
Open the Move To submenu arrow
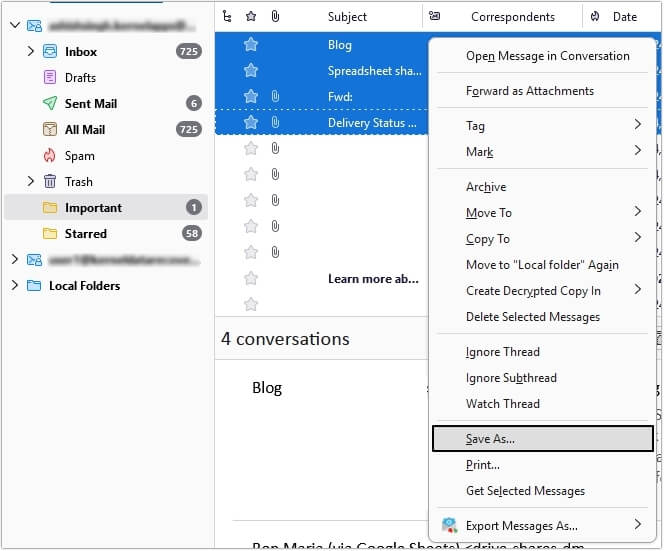point(638,211)
